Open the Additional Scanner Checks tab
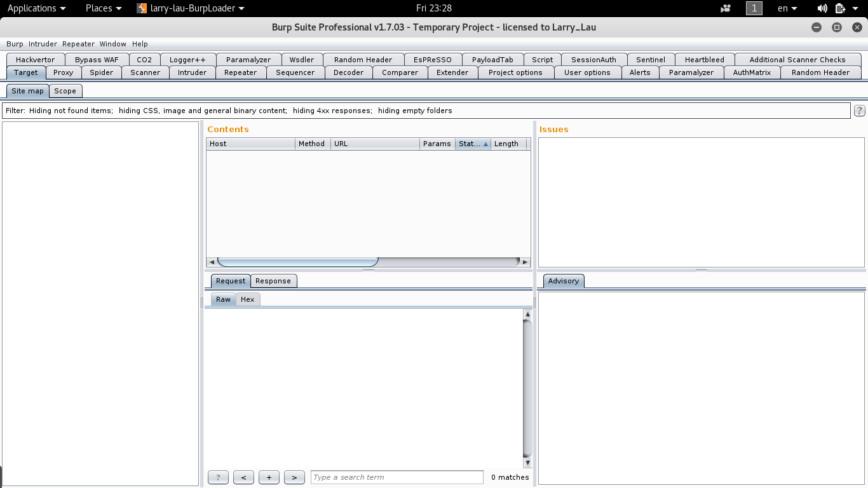Viewport: 868px width, 488px height. [x=797, y=60]
